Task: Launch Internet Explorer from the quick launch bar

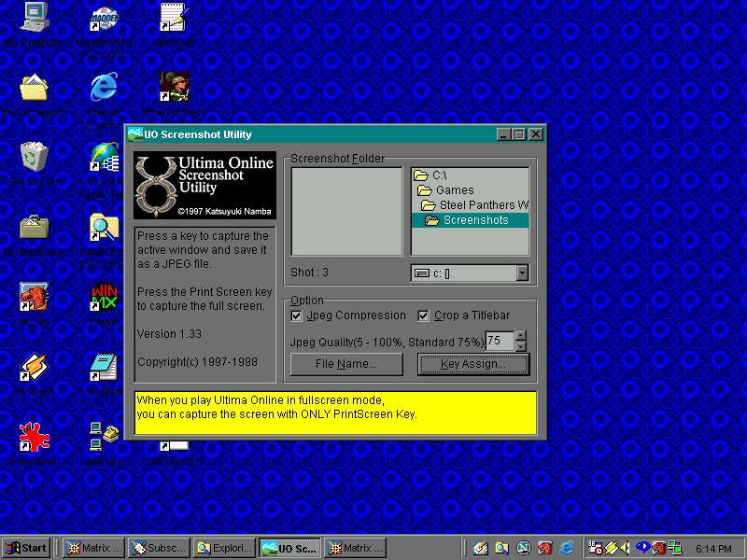Action: [x=567, y=548]
